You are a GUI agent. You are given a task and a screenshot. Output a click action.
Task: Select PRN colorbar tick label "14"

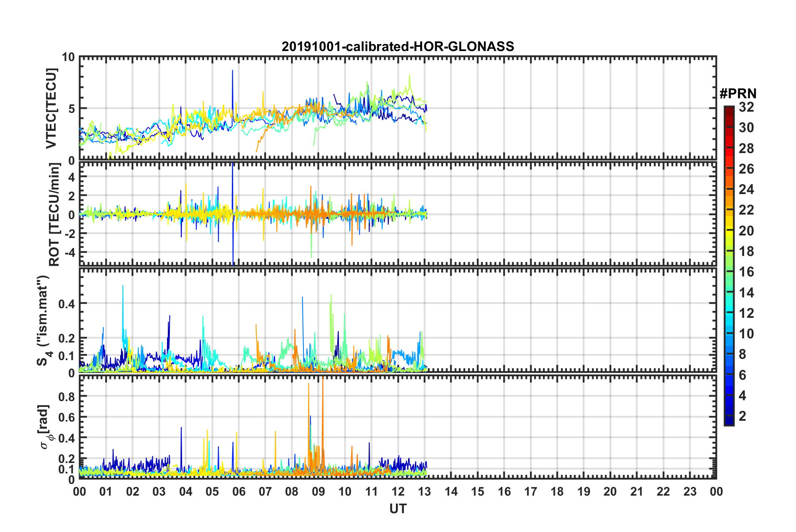tap(746, 293)
